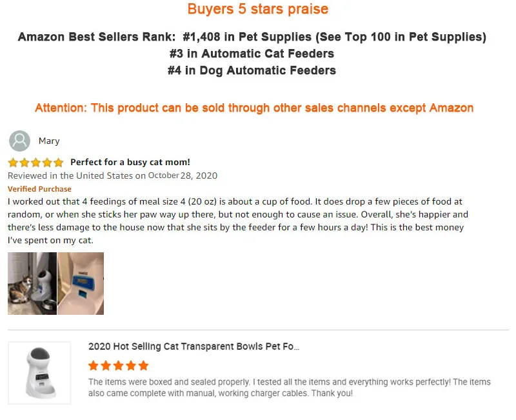Click the orange star rating under the product title
This screenshot has height=420, width=516.
point(118,366)
